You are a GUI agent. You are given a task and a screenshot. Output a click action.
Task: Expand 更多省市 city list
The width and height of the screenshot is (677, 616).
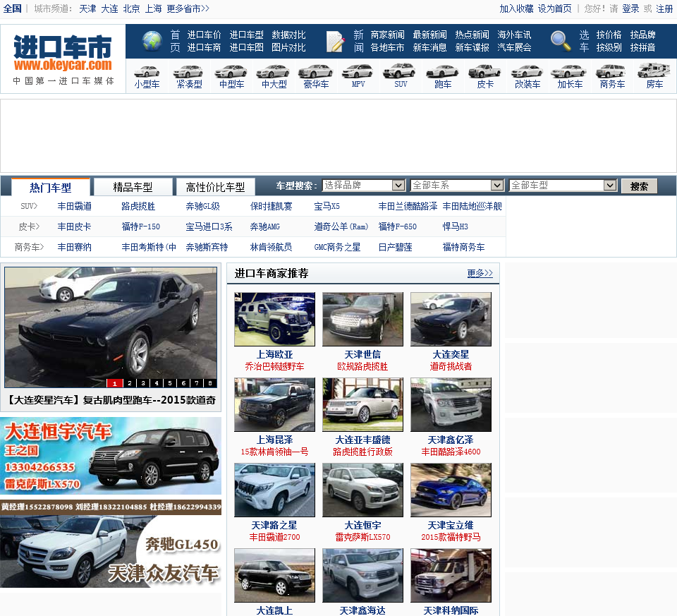188,8
